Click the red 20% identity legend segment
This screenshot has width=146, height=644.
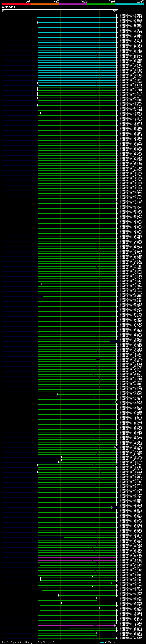16,4
